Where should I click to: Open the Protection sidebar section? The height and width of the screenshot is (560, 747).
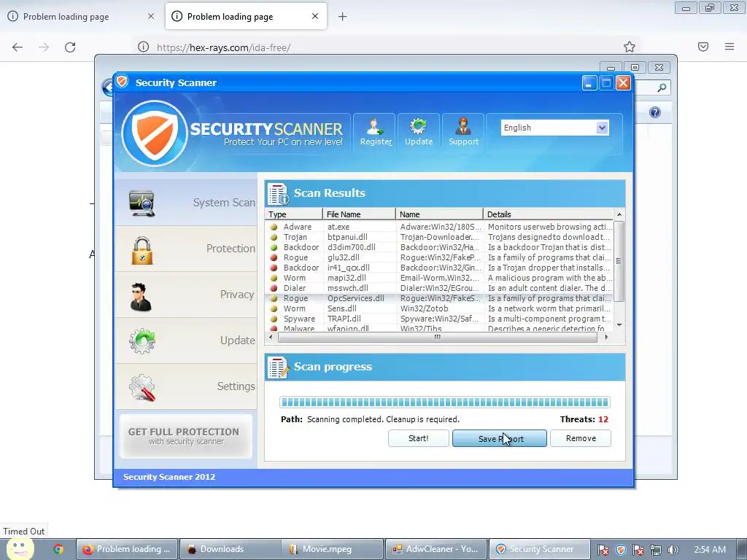(186, 249)
